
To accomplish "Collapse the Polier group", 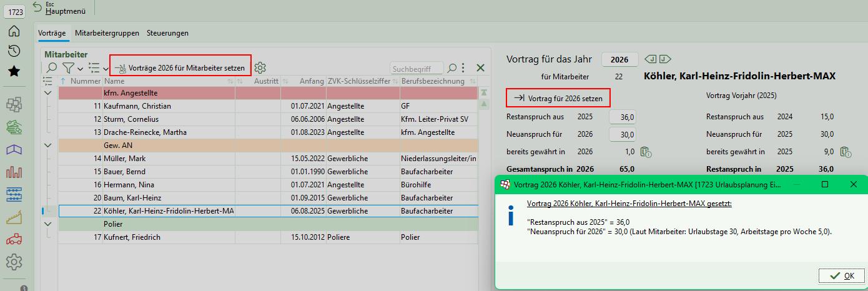I will (x=49, y=224).
